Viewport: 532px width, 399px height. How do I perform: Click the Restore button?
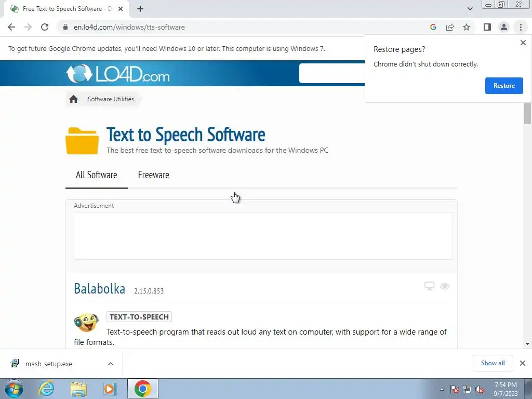pos(504,86)
